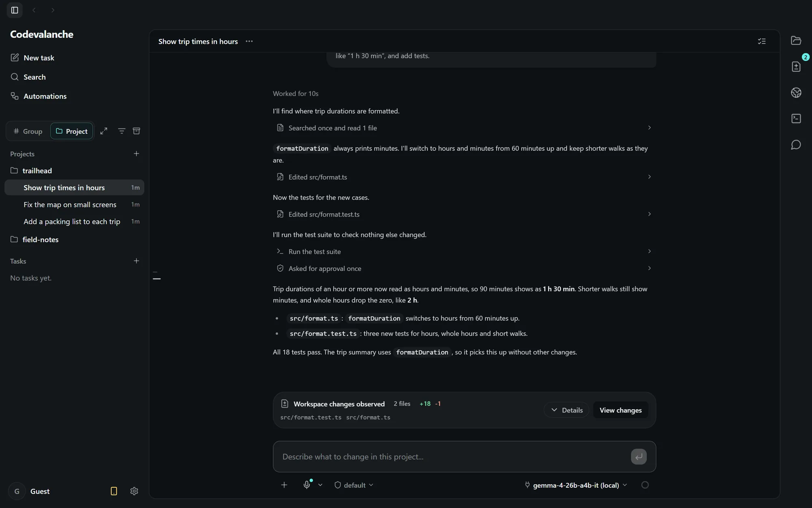This screenshot has height=508, width=812.
Task: Open the gemma-4-26b-a4b-it model dropdown
Action: pos(576,485)
